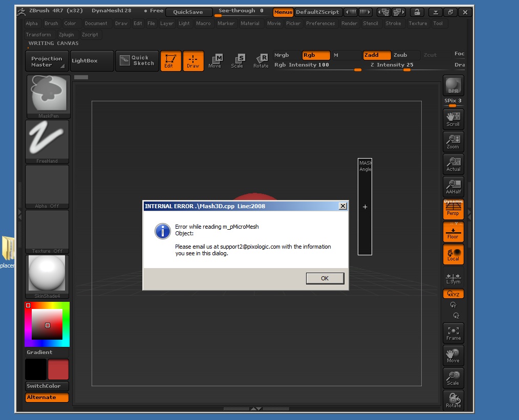Select the Zoom navigation icon

pyautogui.click(x=453, y=142)
